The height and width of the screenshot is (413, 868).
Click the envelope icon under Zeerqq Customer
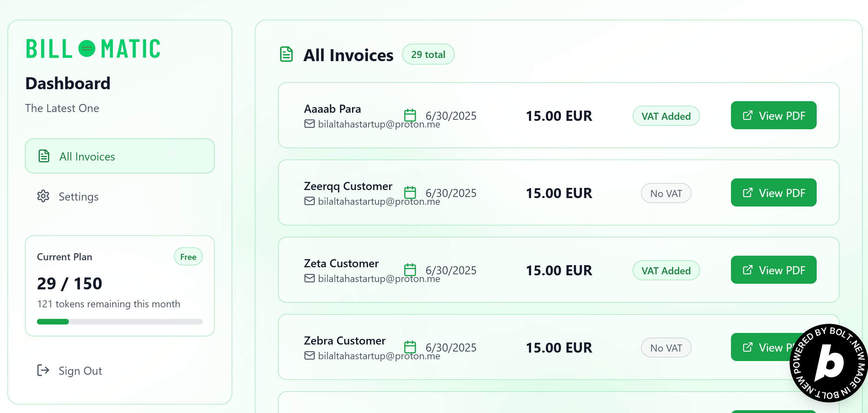coord(309,201)
